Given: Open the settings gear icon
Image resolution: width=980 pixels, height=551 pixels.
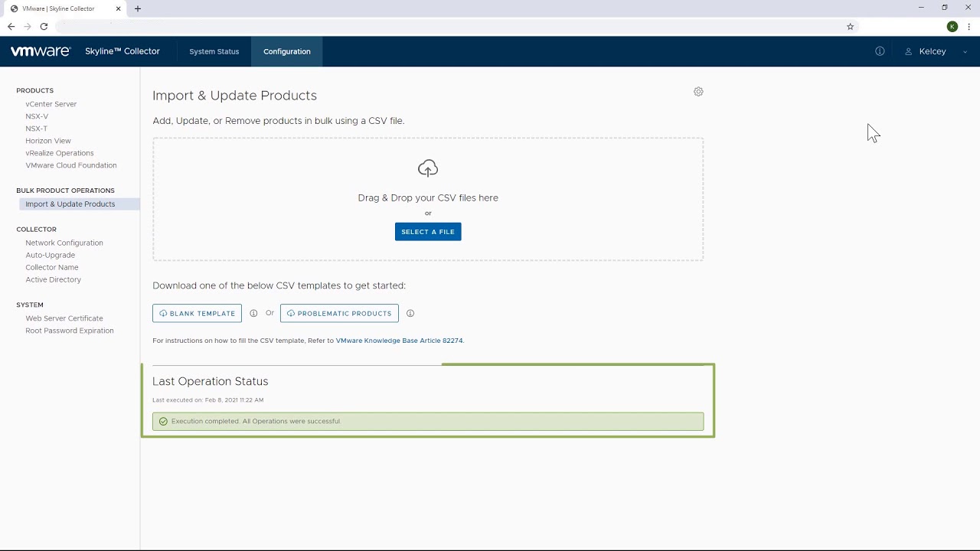Looking at the screenshot, I should tap(698, 92).
